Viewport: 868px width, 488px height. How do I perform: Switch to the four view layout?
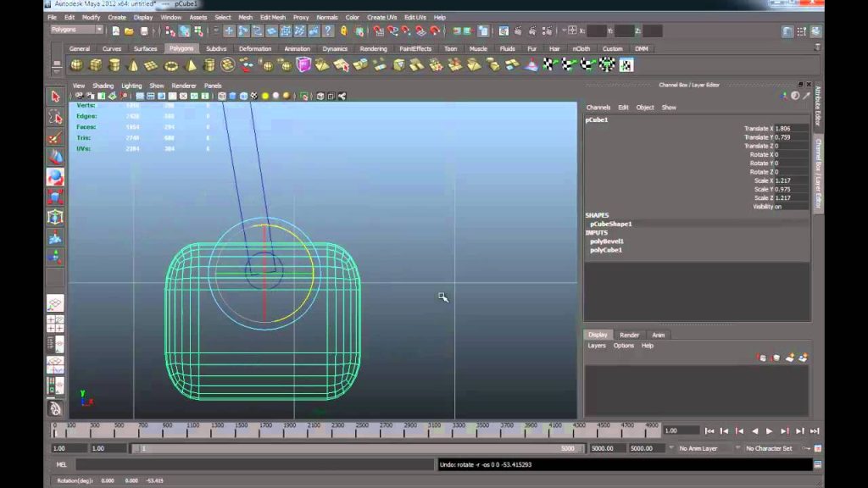[x=55, y=324]
